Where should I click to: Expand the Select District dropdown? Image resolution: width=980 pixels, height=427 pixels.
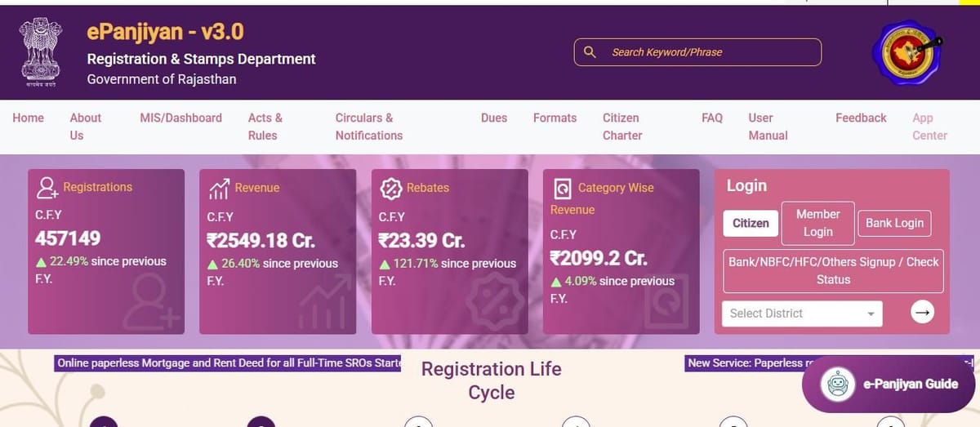click(x=802, y=313)
